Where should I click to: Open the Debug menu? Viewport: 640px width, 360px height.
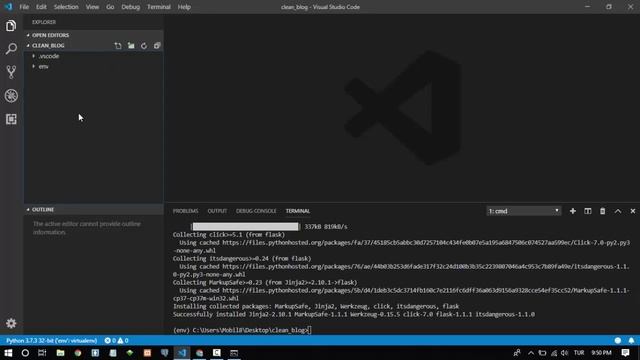click(x=131, y=7)
